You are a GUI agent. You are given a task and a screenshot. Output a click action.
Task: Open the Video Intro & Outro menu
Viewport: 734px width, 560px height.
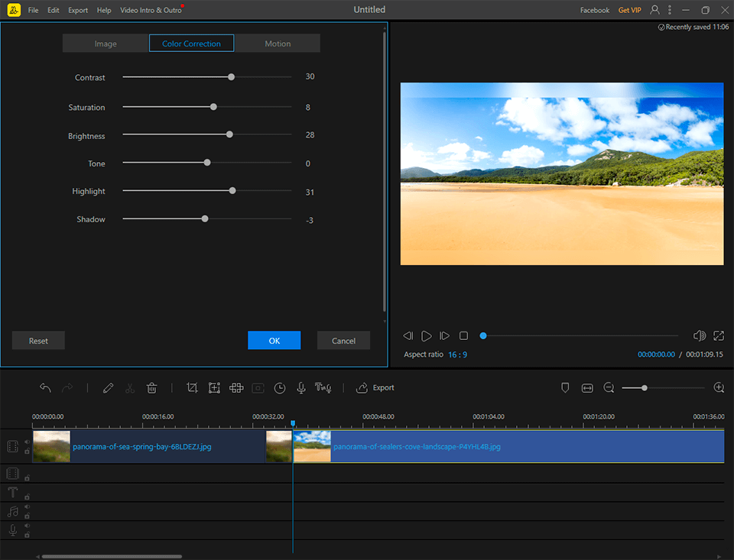tap(149, 10)
